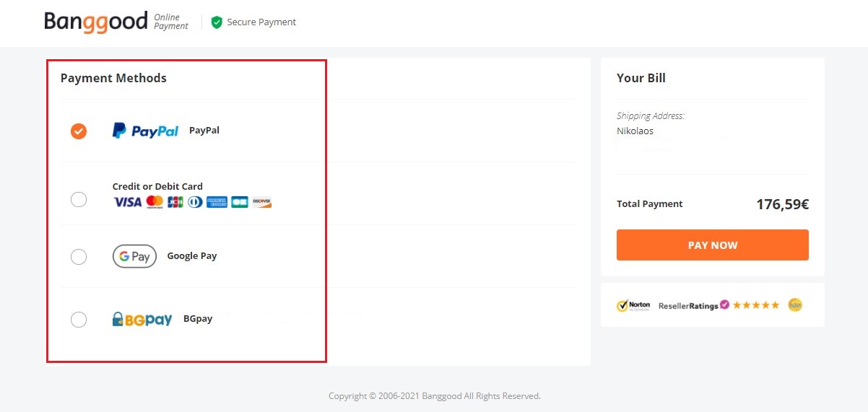
Task: Click the BGpay padlock logo
Action: pos(142,319)
